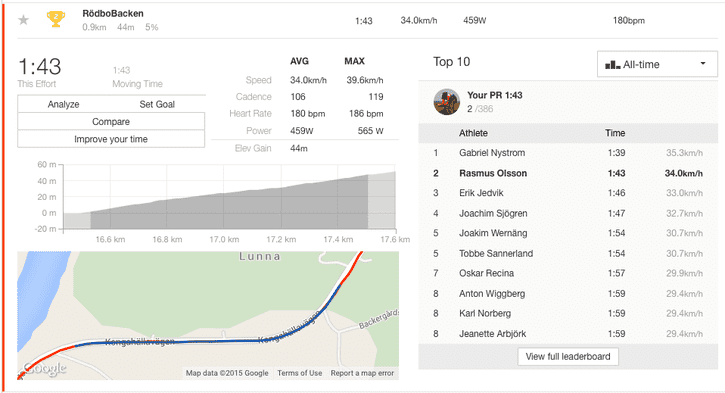Select athlete Joakim Wernäng
The height and width of the screenshot is (393, 725).
pyautogui.click(x=493, y=233)
